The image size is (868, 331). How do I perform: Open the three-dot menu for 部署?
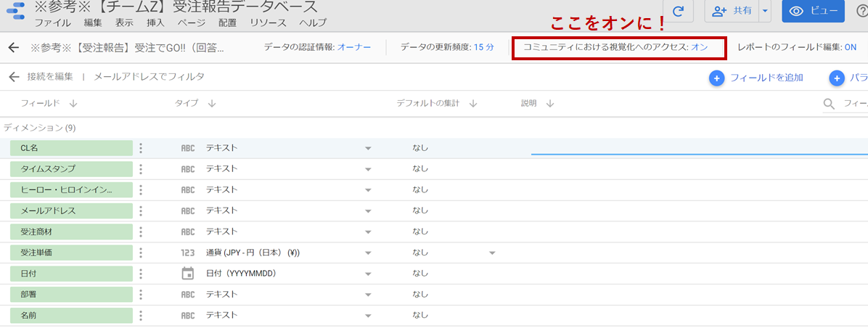coord(142,295)
